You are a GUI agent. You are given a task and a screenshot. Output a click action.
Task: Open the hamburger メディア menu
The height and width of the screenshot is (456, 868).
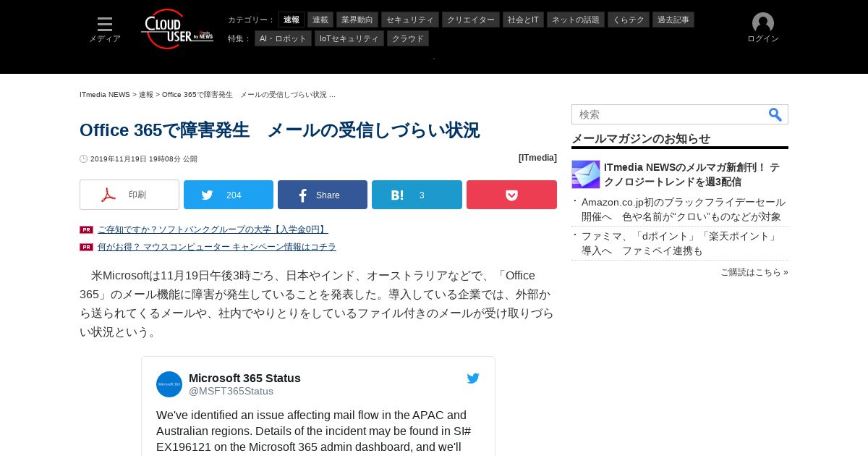pyautogui.click(x=105, y=29)
